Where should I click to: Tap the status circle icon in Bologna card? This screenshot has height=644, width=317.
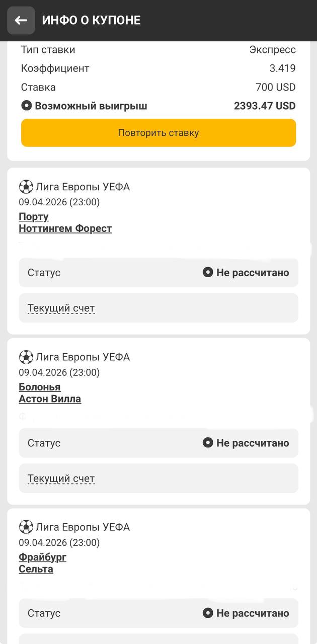click(208, 443)
